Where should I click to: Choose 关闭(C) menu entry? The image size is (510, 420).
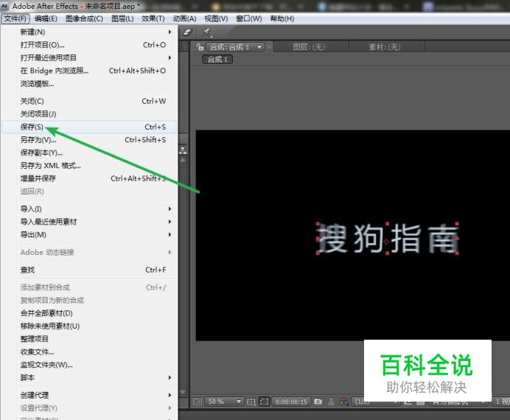90,101
